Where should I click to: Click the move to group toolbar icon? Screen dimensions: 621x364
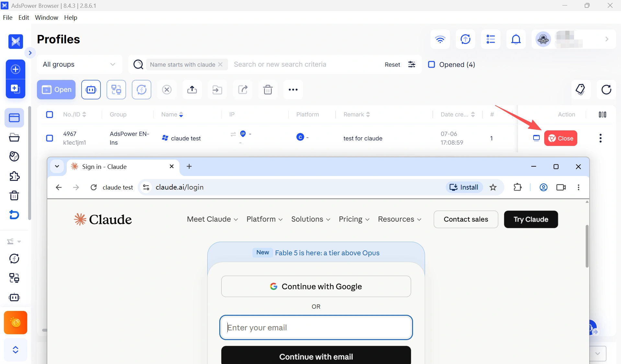point(217,90)
